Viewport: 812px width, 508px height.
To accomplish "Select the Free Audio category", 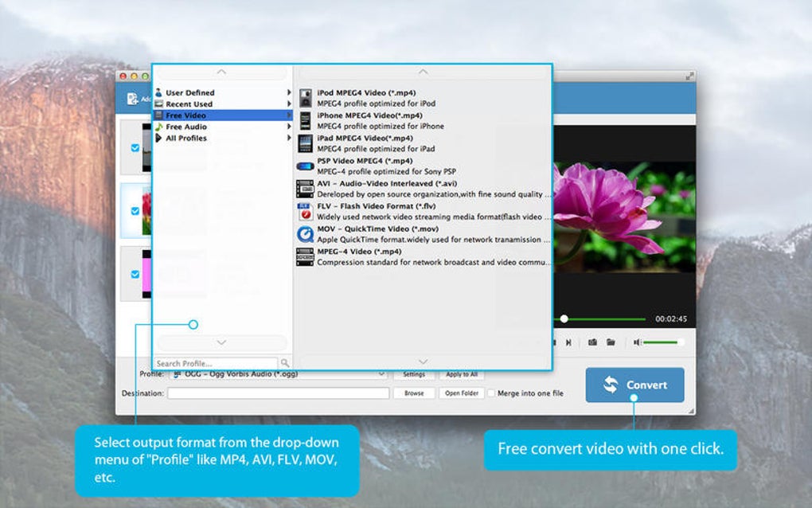I will pos(223,127).
